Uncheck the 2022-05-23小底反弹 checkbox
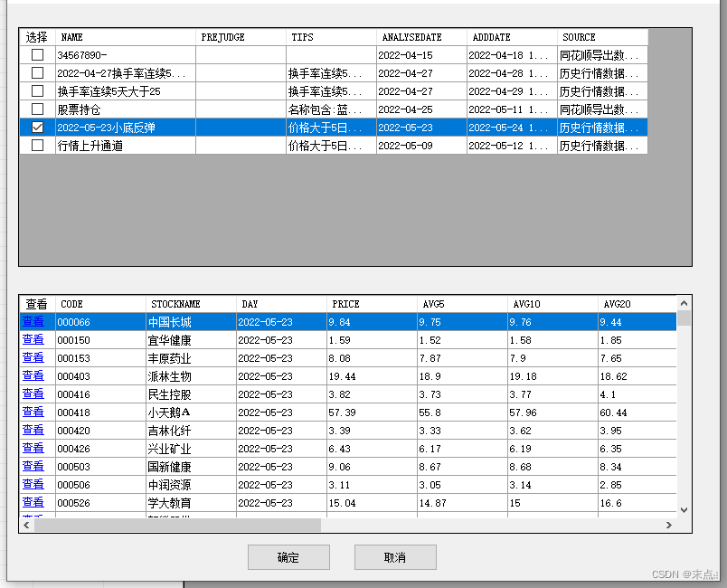727x588 pixels. coord(37,127)
